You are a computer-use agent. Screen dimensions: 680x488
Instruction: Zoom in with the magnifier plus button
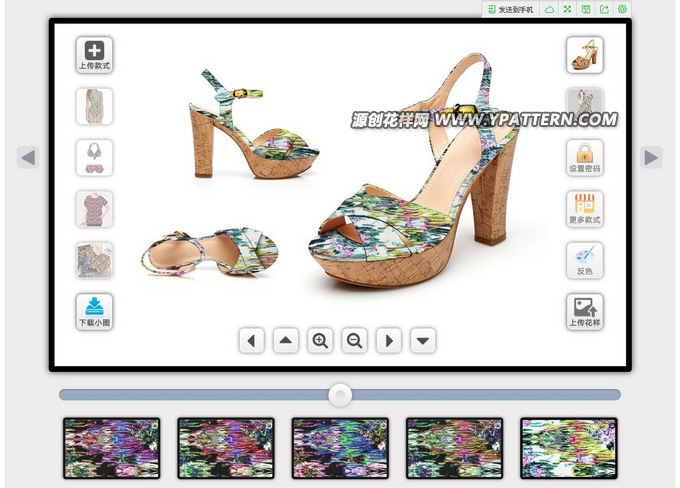click(320, 341)
